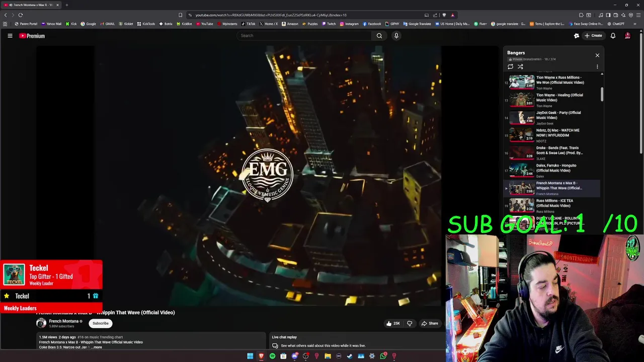The height and width of the screenshot is (362, 644).
Task: Share the video
Action: (x=430, y=323)
